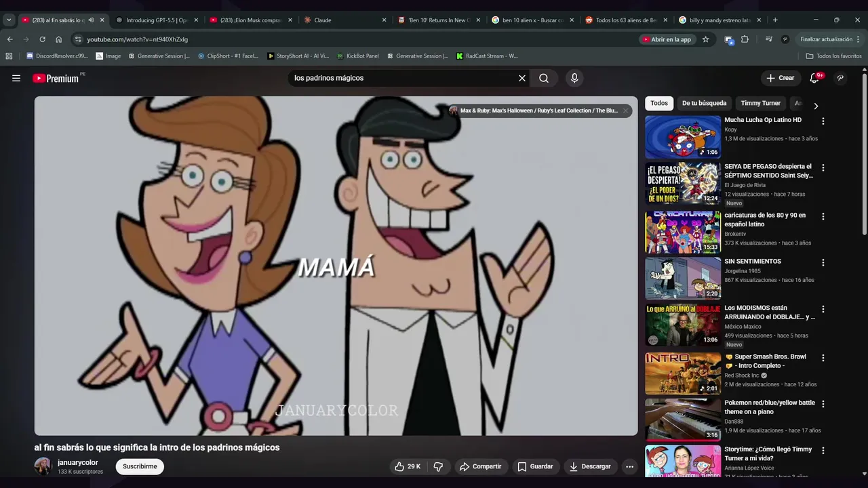Start voice search with microphone
Screen dimensions: 868x488
574,78
